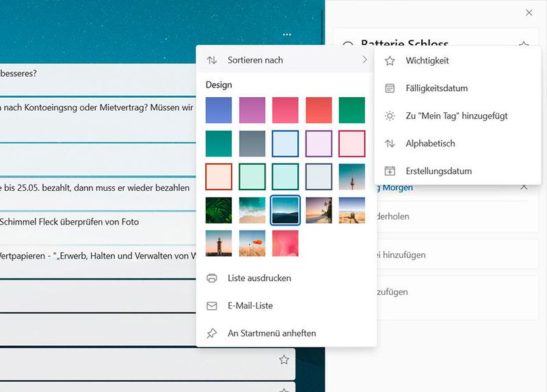Select the lighthouse photo background

[x=219, y=244]
